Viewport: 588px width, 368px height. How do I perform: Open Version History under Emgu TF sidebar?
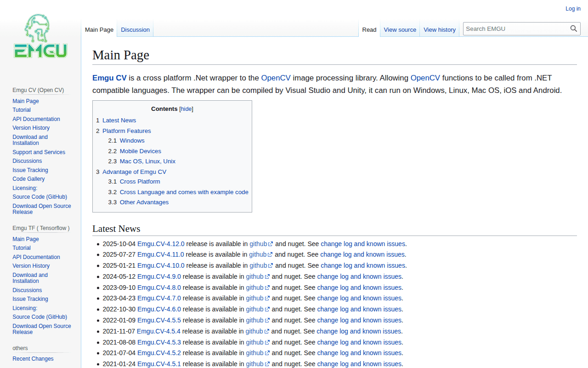coord(31,266)
